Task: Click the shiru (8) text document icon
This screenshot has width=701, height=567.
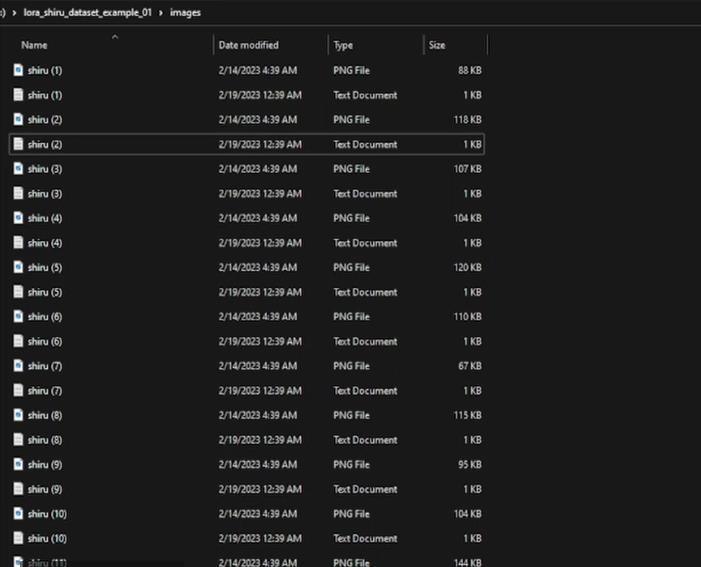Action: [x=18, y=440]
